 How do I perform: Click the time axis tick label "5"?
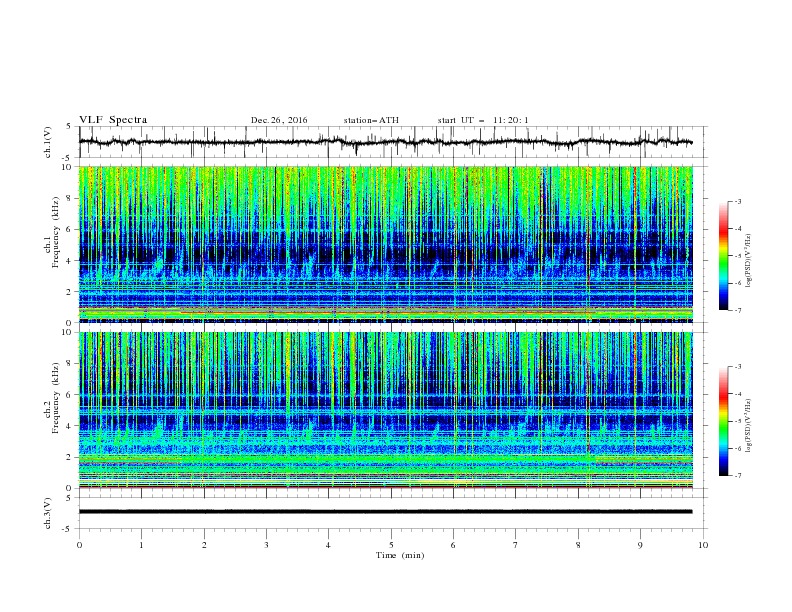(x=391, y=545)
